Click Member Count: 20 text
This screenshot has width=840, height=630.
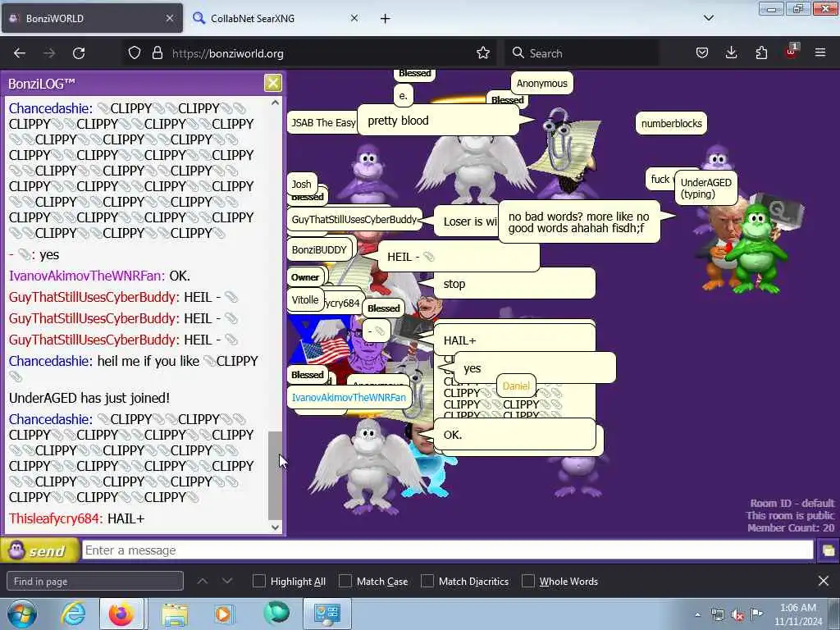pos(791,527)
